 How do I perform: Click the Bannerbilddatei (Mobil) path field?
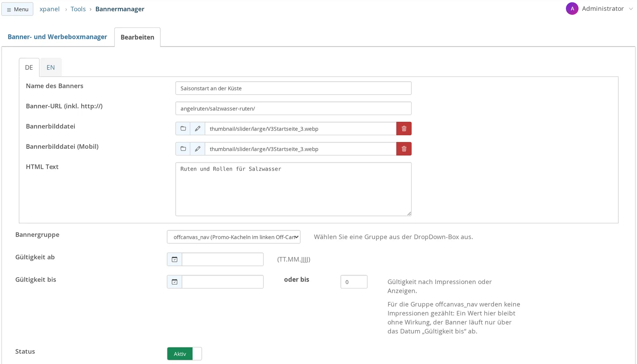pyautogui.click(x=301, y=149)
